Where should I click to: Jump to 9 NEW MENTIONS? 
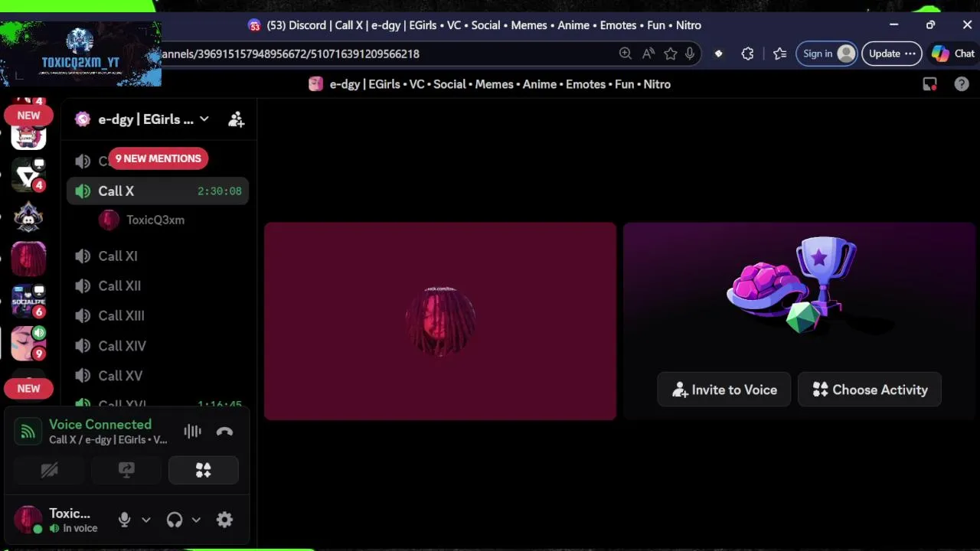tap(158, 158)
